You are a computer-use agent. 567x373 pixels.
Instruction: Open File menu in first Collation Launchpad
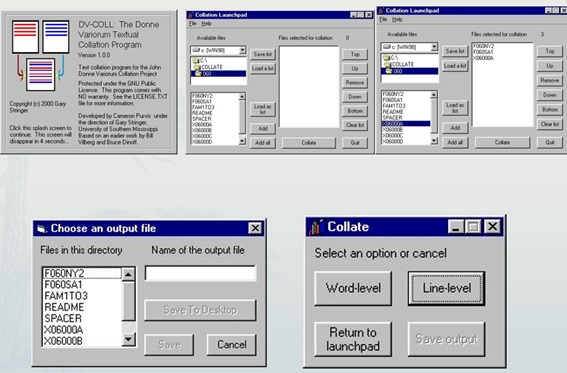coord(193,23)
